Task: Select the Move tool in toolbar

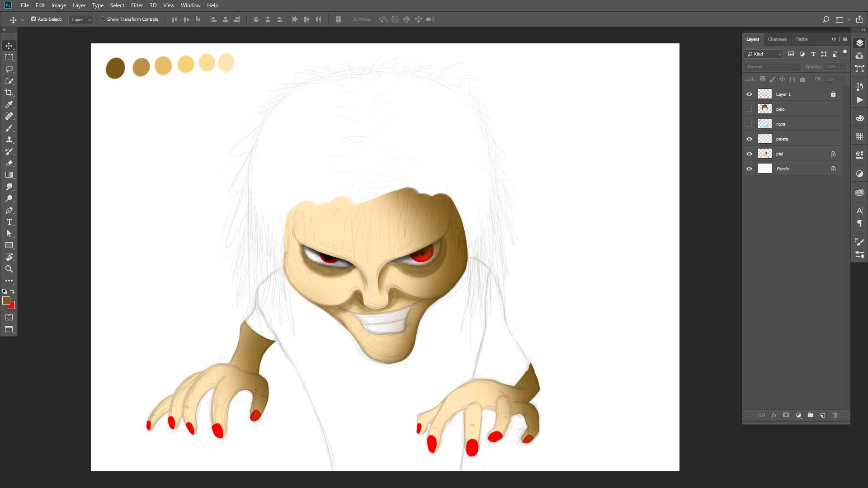Action: coord(9,46)
